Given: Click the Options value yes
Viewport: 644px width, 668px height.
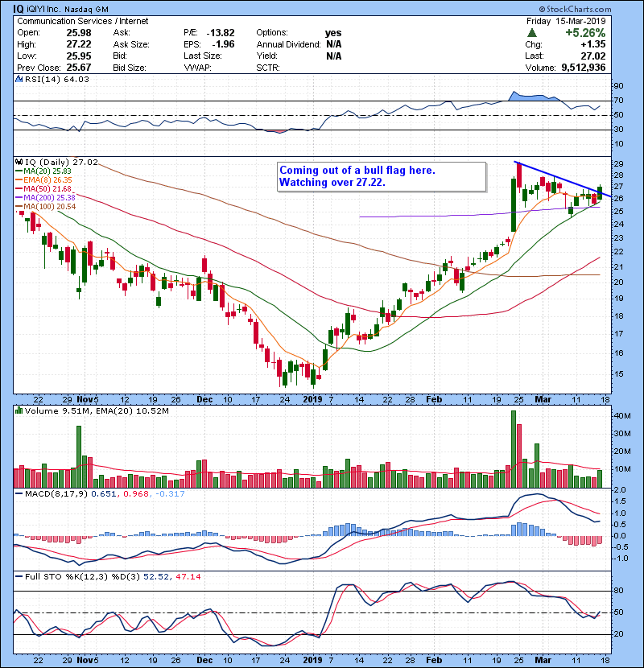Looking at the screenshot, I should tap(333, 33).
